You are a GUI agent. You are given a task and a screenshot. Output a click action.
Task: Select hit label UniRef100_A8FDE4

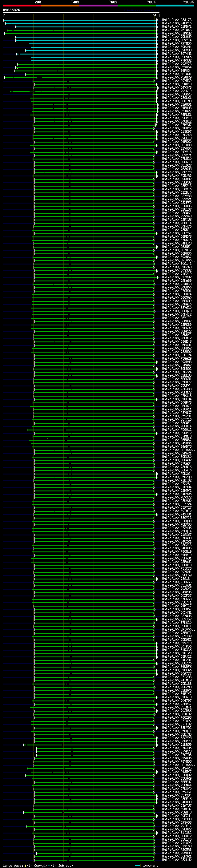(177, 426)
